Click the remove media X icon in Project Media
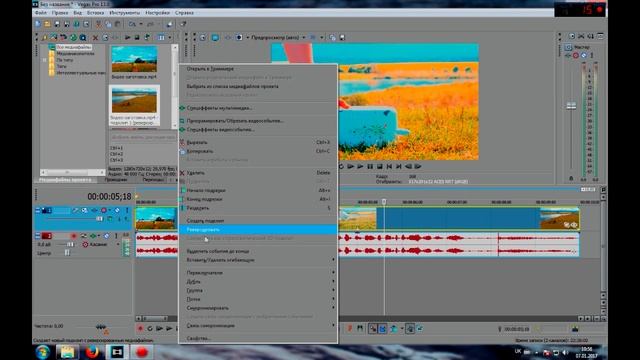640x360 pixels. [x=95, y=38]
